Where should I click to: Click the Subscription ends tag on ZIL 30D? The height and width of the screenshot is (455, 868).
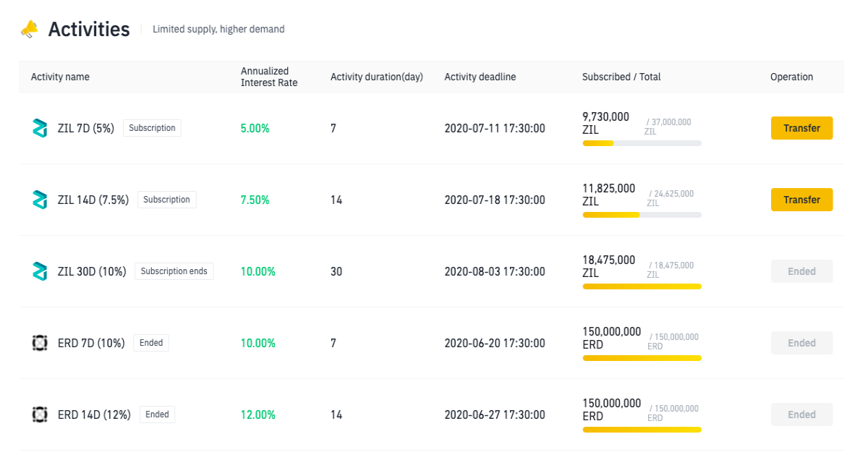pyautogui.click(x=174, y=271)
